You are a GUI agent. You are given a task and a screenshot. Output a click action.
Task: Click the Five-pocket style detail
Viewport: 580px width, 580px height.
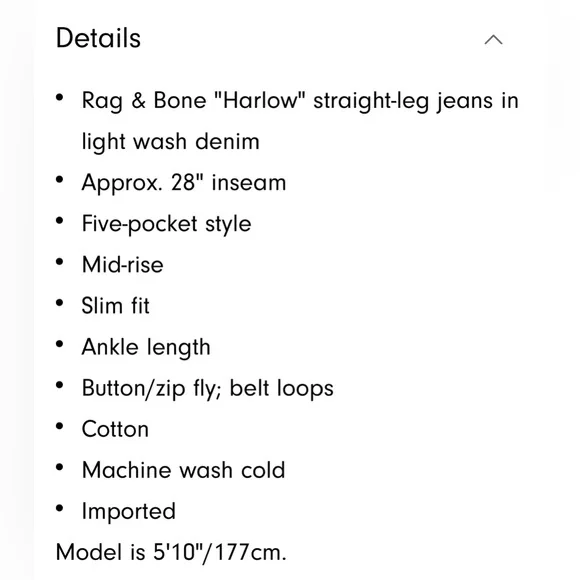pyautogui.click(x=166, y=224)
